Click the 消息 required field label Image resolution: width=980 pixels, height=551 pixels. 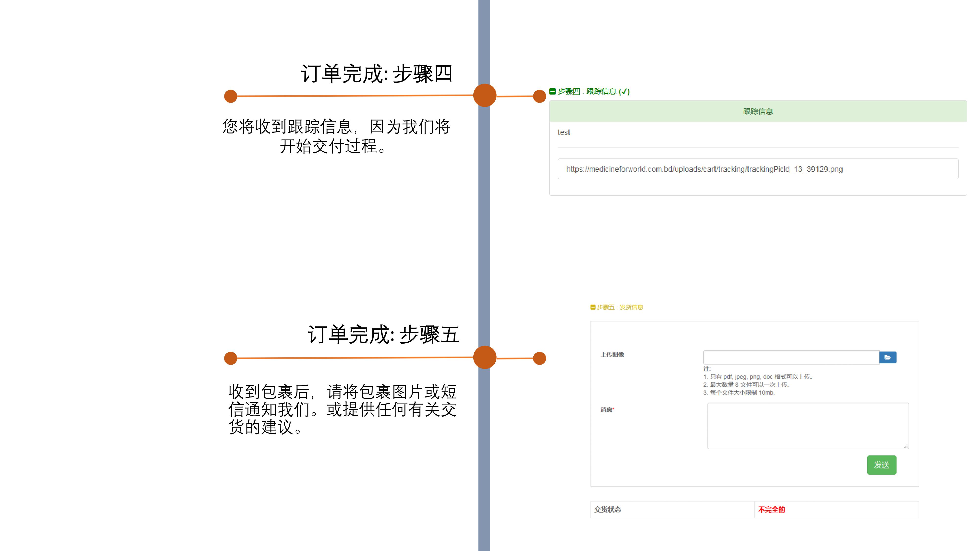607,409
